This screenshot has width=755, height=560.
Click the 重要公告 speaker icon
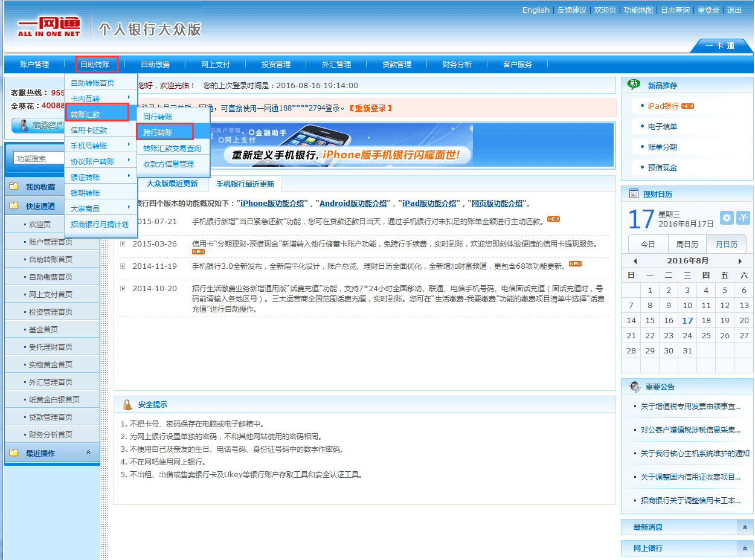[x=635, y=387]
